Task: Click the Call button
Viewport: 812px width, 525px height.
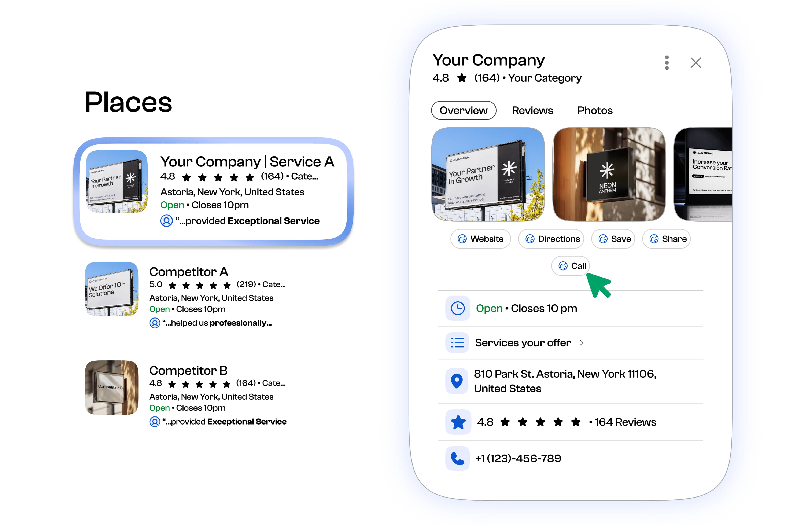Action: point(571,266)
